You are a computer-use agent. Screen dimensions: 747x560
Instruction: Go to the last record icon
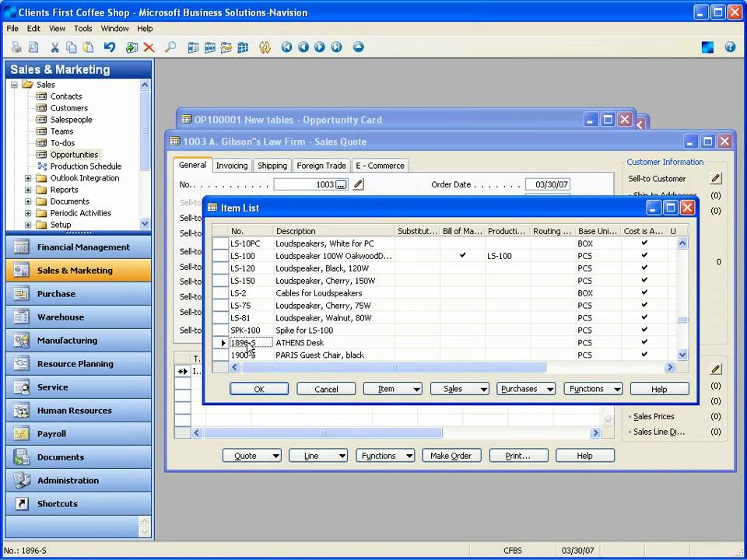point(337,47)
